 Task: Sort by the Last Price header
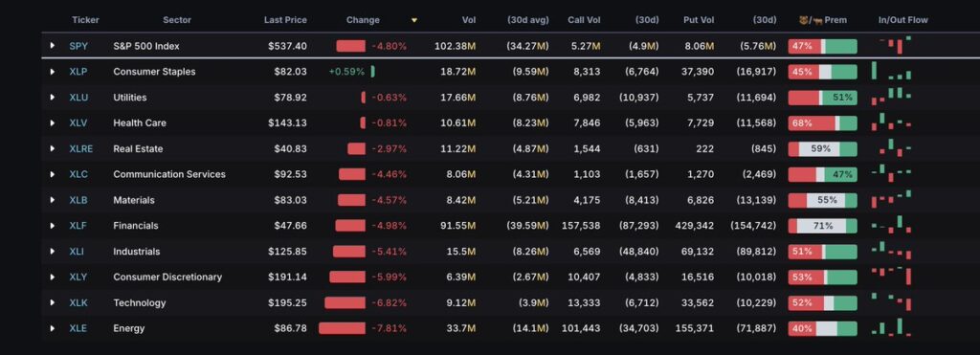285,20
